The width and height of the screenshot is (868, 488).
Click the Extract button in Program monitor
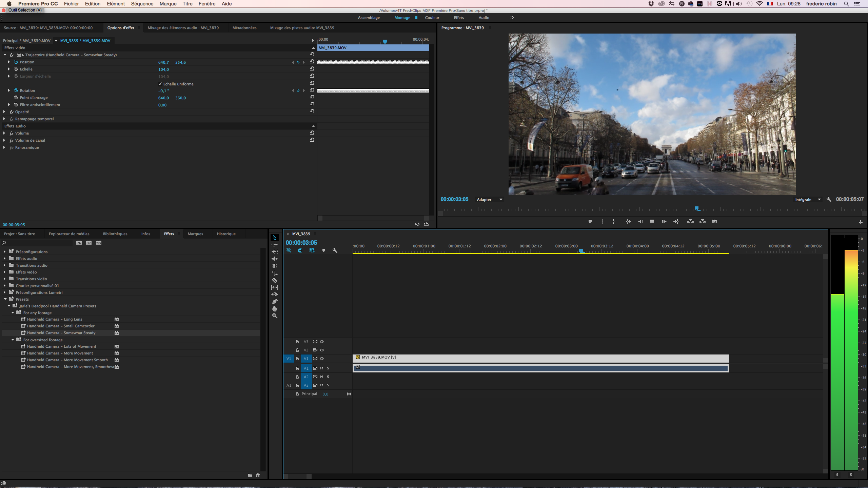coord(702,222)
